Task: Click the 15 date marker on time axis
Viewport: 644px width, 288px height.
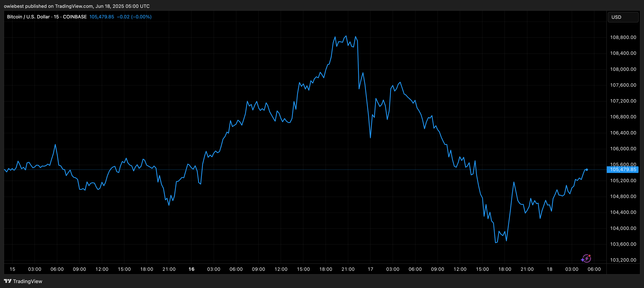Action: click(x=12, y=269)
